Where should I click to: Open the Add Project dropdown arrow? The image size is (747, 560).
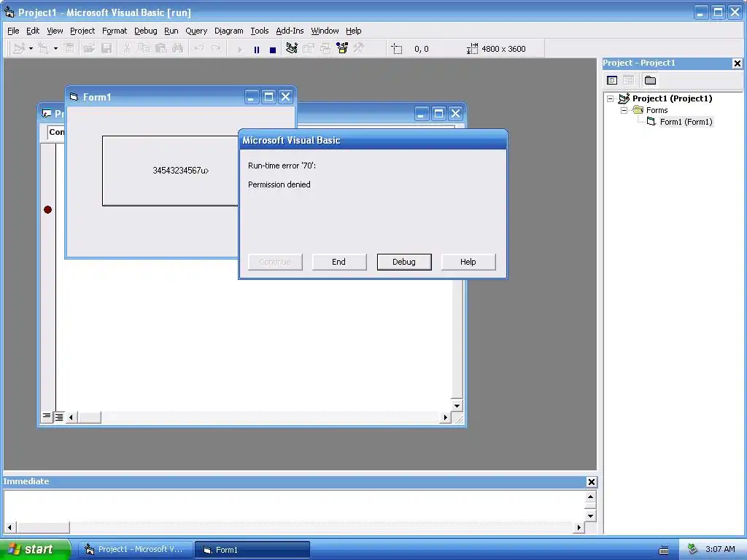31,49
